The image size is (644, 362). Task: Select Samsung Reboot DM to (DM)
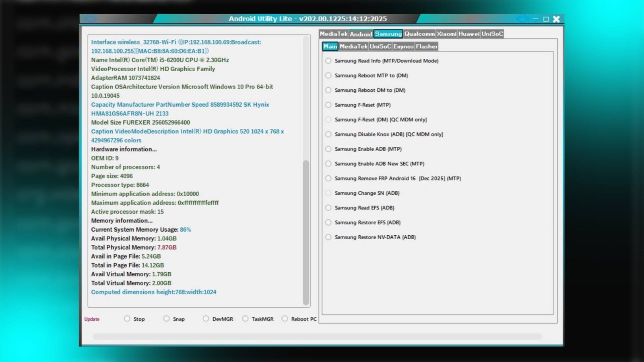[328, 90]
